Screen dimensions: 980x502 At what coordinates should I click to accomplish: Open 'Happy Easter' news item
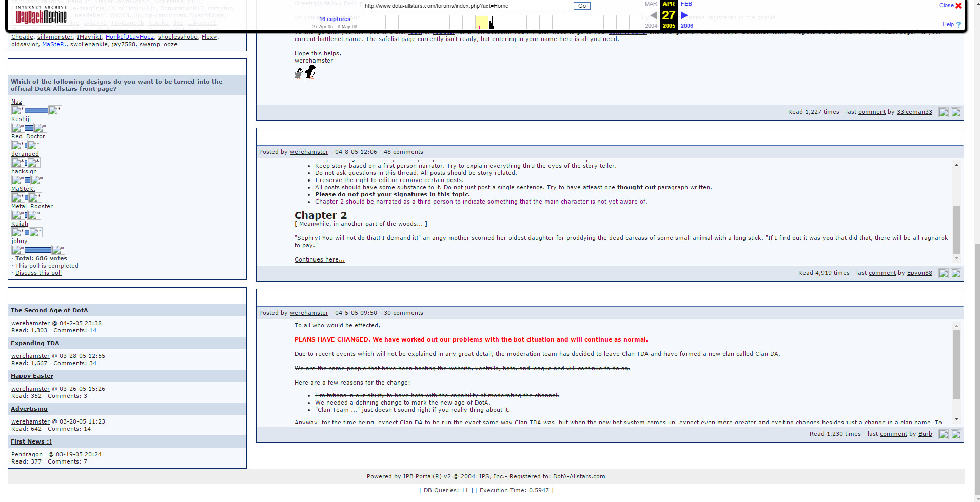[x=32, y=376]
